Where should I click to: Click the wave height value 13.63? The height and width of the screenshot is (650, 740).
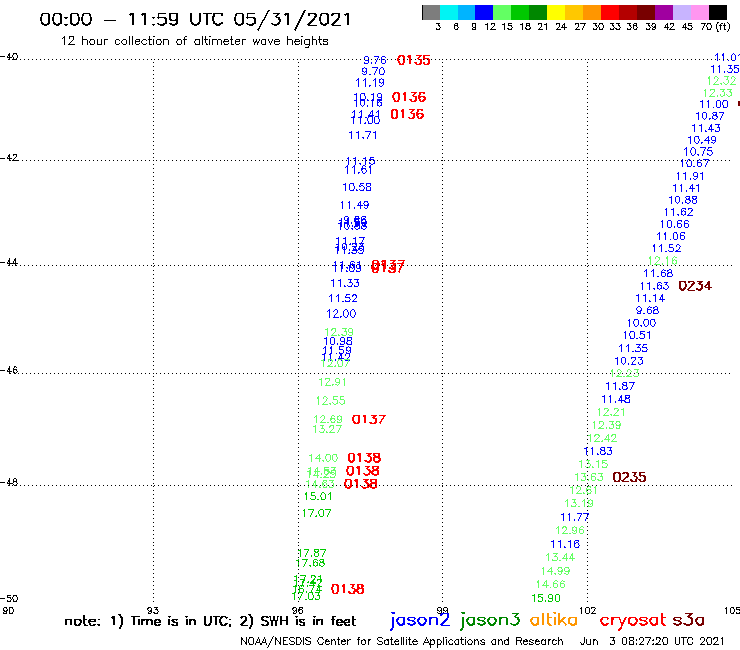589,478
